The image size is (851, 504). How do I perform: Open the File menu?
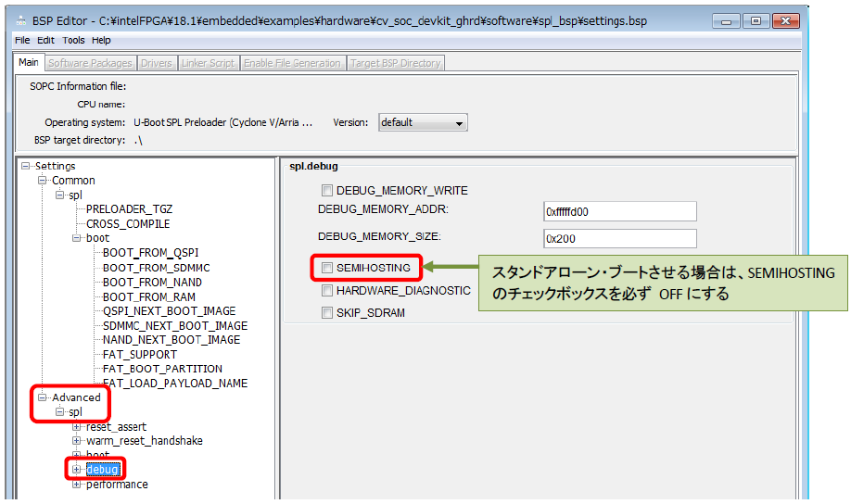click(22, 40)
